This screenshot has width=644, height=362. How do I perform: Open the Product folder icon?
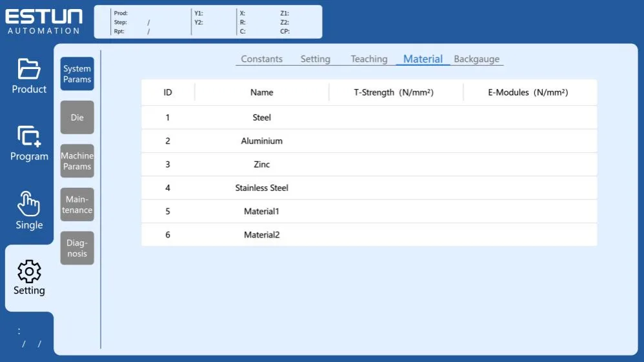[x=29, y=68]
